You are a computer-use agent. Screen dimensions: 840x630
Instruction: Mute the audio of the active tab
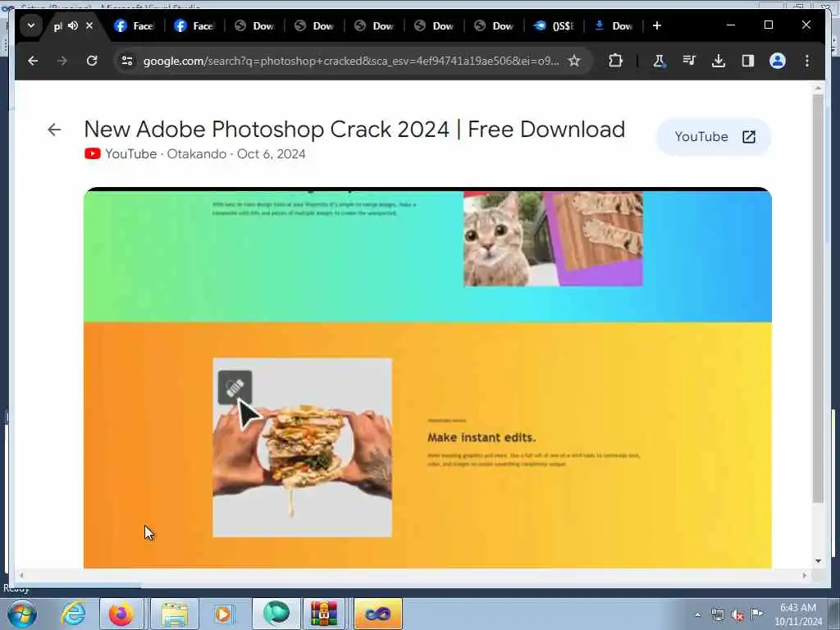[73, 25]
